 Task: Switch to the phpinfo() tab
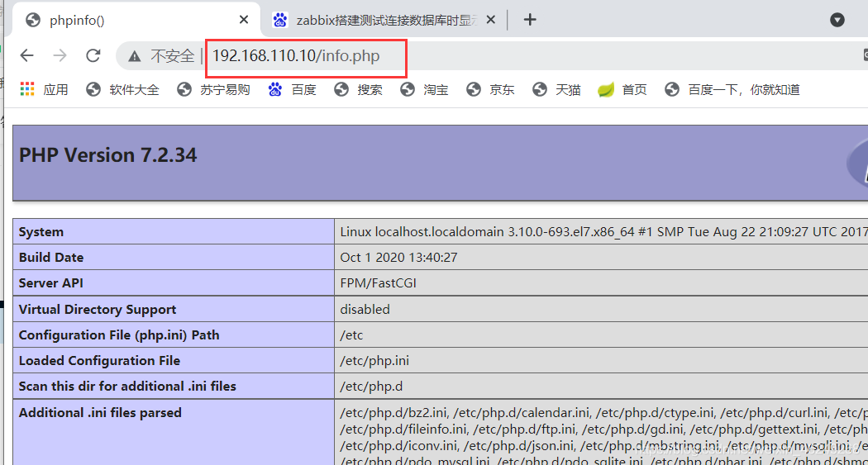[136, 20]
